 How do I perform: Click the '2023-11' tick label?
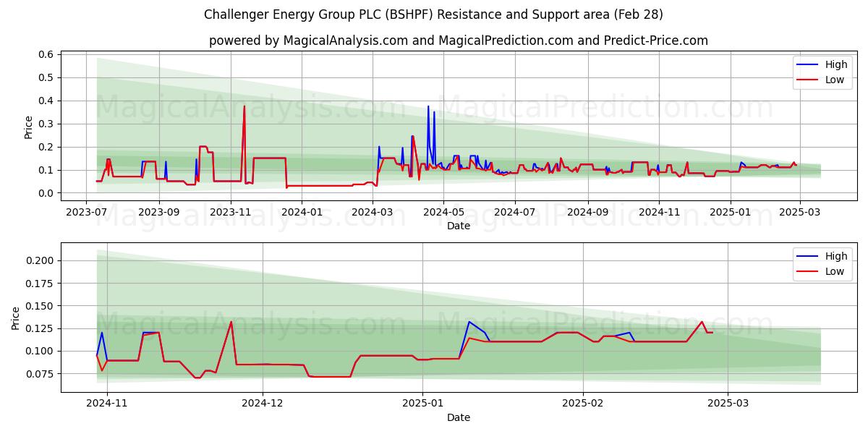coord(230,213)
